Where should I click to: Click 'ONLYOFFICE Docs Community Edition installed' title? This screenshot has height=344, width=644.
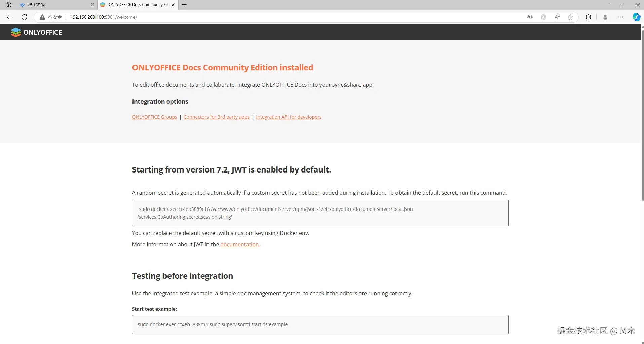pyautogui.click(x=222, y=67)
